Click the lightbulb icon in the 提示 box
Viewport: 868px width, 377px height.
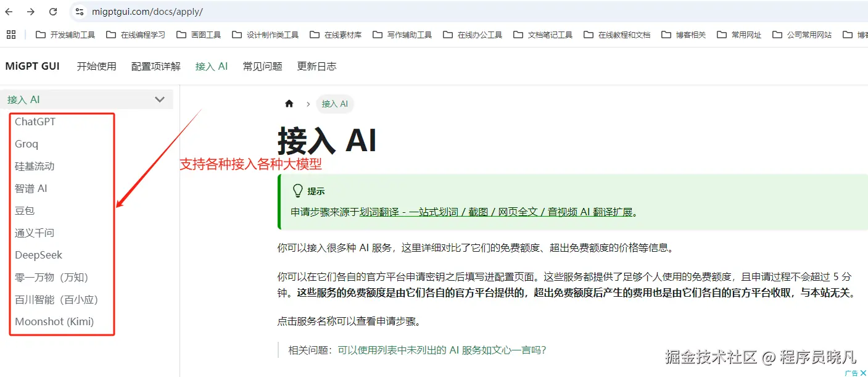click(298, 190)
